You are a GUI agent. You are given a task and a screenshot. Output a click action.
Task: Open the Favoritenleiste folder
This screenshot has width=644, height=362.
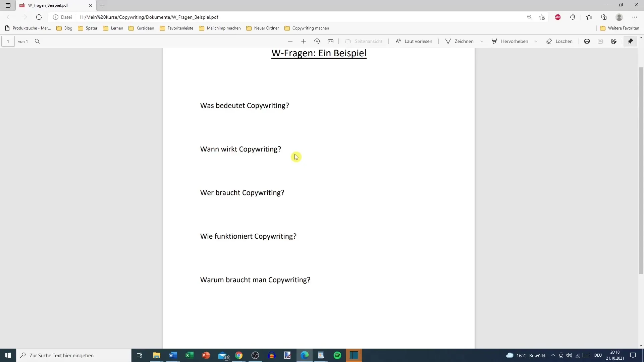pyautogui.click(x=176, y=28)
